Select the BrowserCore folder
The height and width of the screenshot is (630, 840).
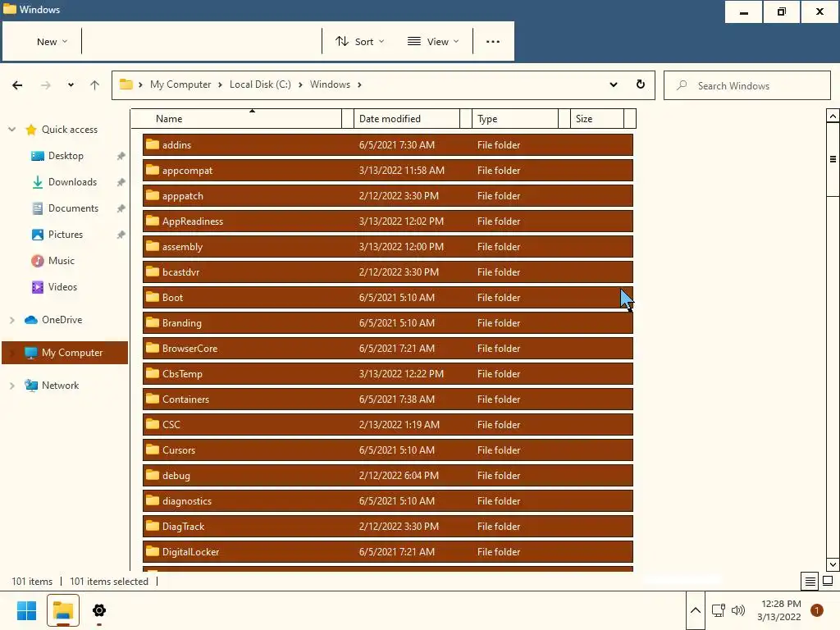tap(388, 348)
